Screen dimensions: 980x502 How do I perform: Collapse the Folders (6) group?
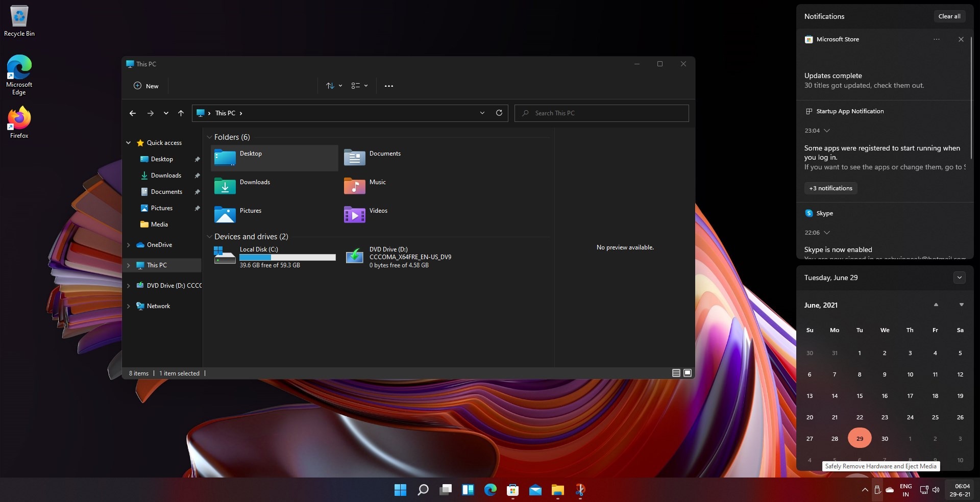[209, 137]
